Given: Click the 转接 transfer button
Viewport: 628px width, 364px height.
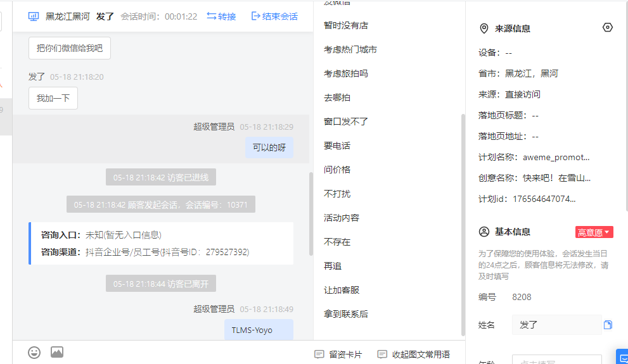Looking at the screenshot, I should (221, 16).
